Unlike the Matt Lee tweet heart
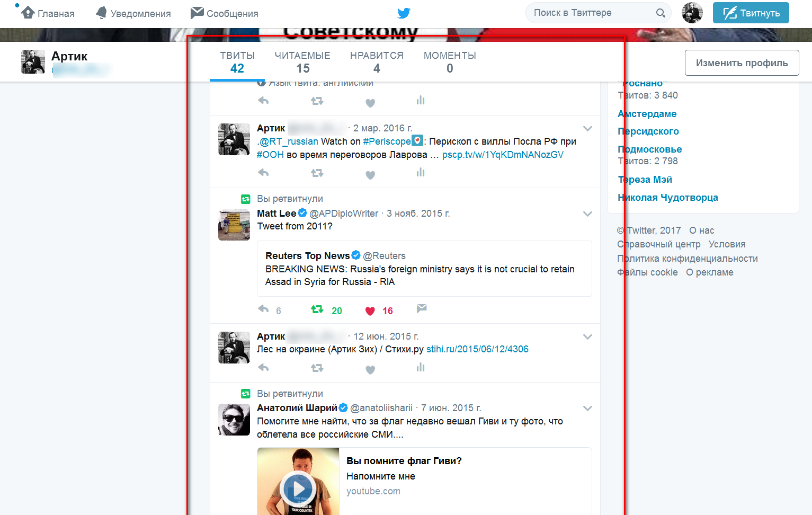812x515 pixels. pos(370,311)
